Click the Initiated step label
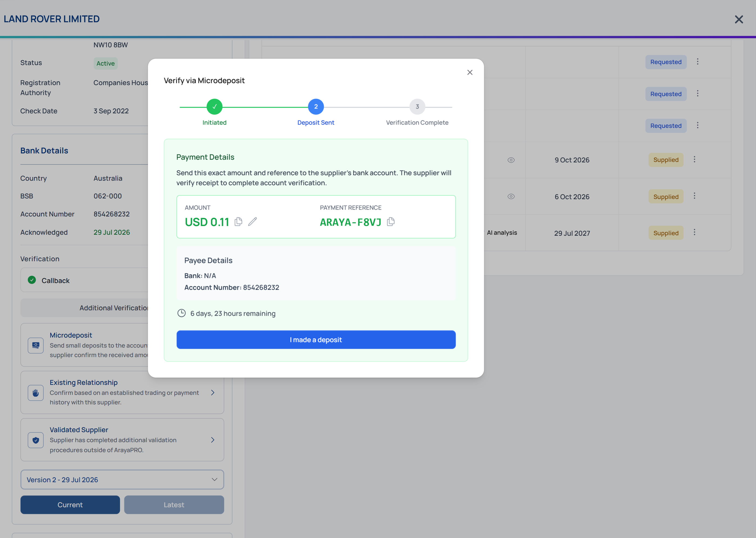 tap(215, 123)
